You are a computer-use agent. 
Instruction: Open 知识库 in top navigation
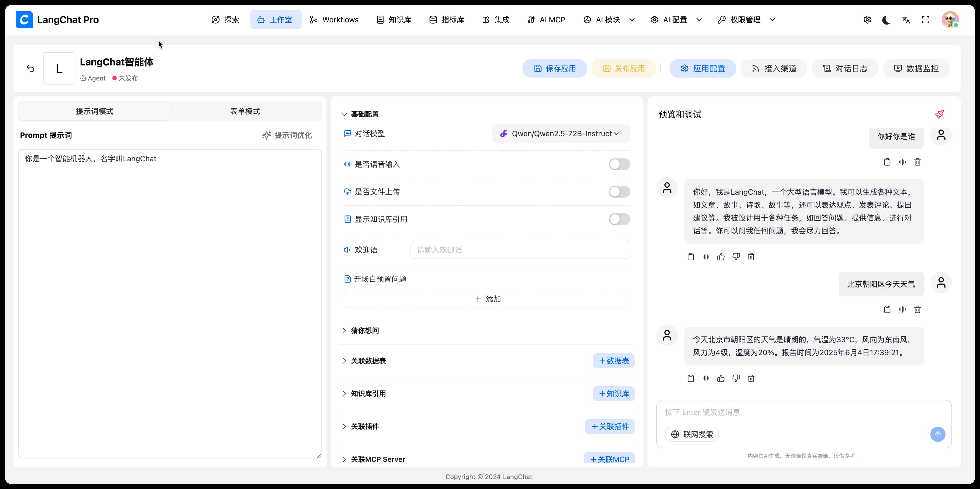click(394, 20)
